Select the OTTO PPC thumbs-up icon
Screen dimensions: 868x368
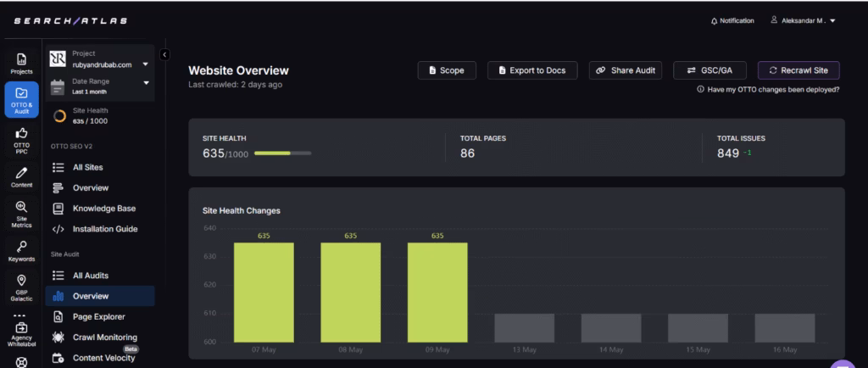[21, 138]
